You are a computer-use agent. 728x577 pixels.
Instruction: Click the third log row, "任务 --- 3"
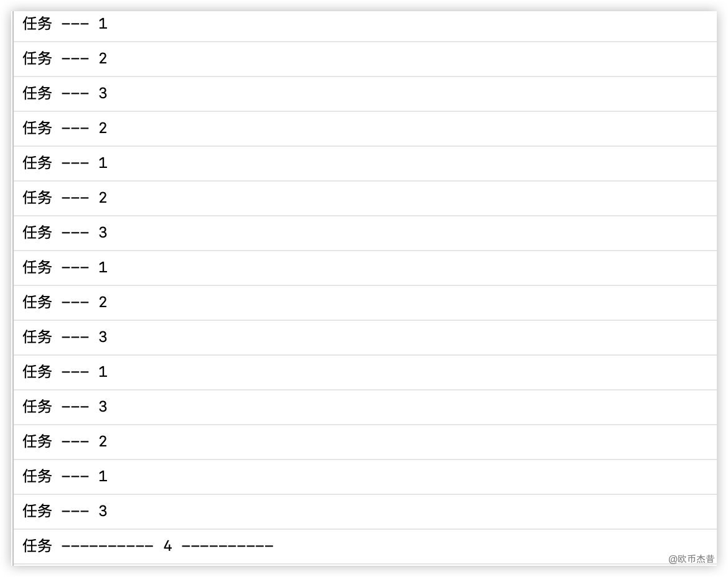65,94
